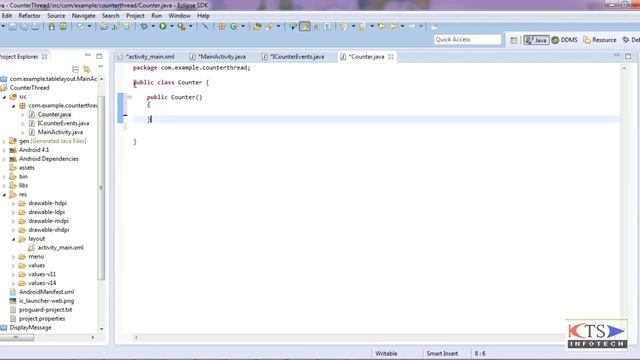The height and width of the screenshot is (360, 640).
Task: Collapse the src folder node
Action: point(4,97)
